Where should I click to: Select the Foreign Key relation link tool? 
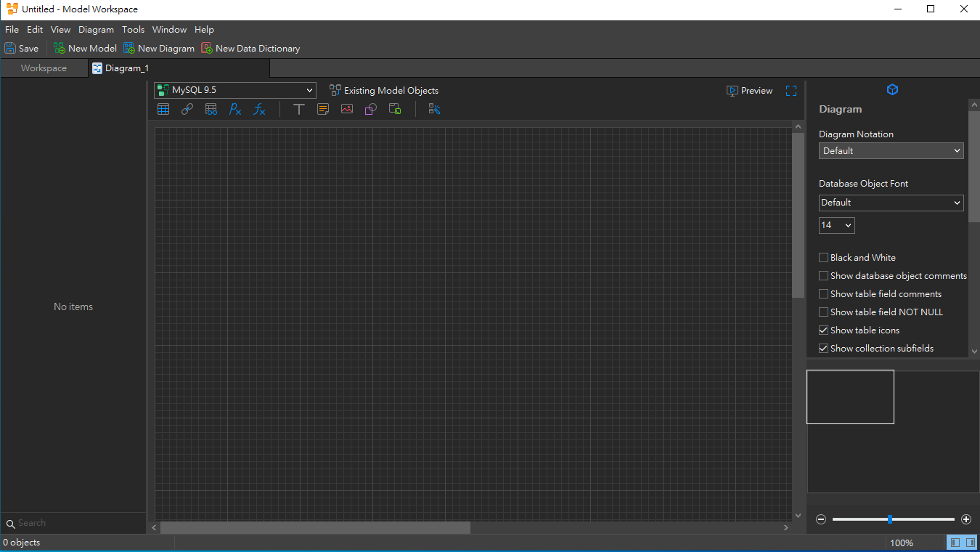tap(187, 109)
